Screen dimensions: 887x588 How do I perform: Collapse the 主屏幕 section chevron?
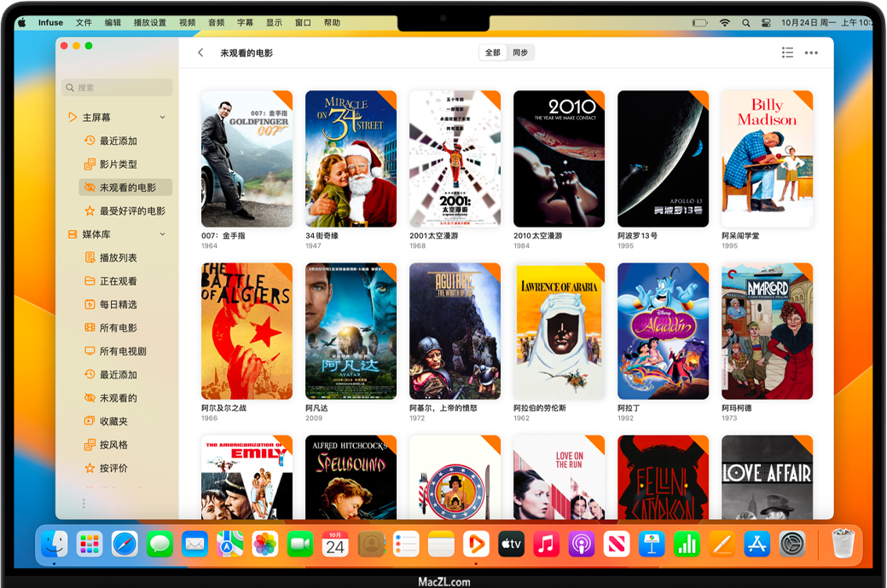click(162, 118)
